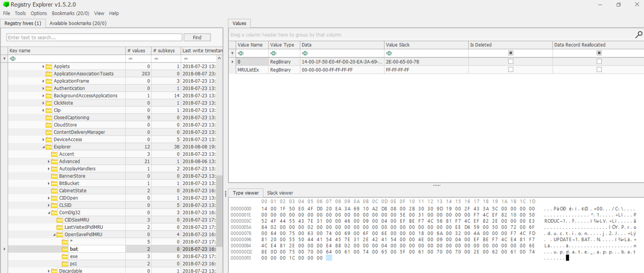Click the BackgroundAccessApplications folder icon
The width and height of the screenshot is (644, 273).
click(x=49, y=95)
